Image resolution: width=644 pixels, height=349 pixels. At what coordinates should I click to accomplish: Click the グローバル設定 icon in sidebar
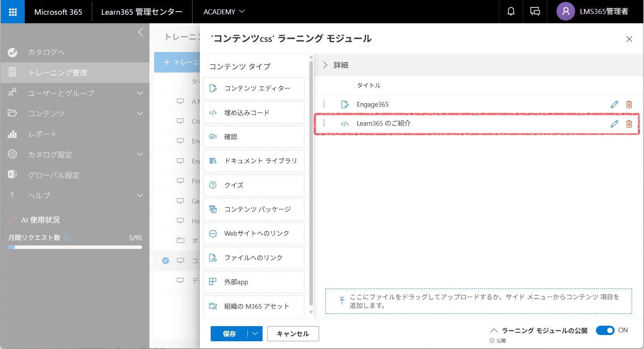[x=12, y=174]
